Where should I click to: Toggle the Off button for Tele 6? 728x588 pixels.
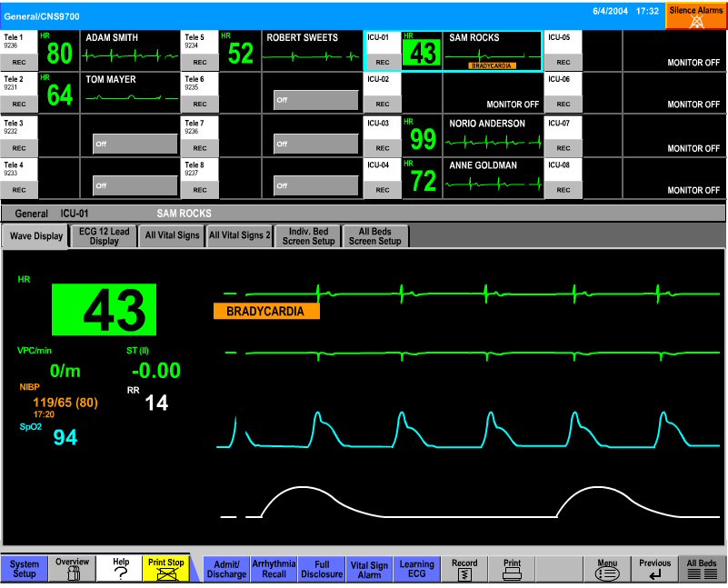pos(315,100)
